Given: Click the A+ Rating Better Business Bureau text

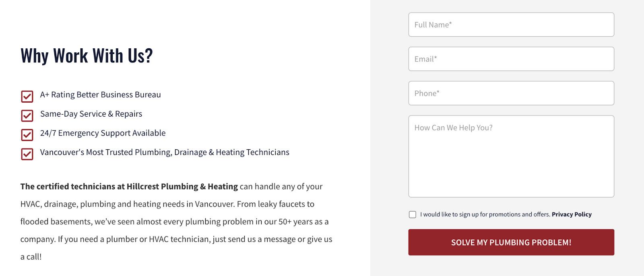Looking at the screenshot, I should tap(100, 95).
